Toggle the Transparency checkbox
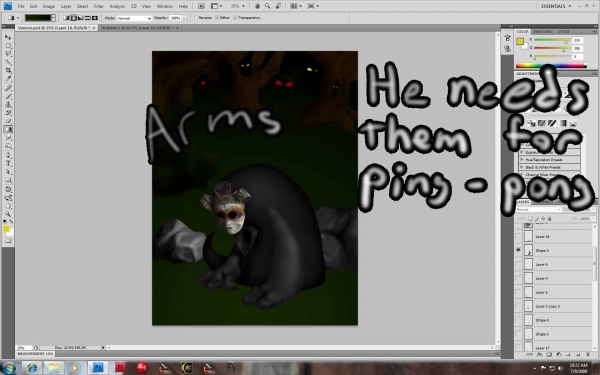This screenshot has width=600, height=375. click(x=235, y=18)
